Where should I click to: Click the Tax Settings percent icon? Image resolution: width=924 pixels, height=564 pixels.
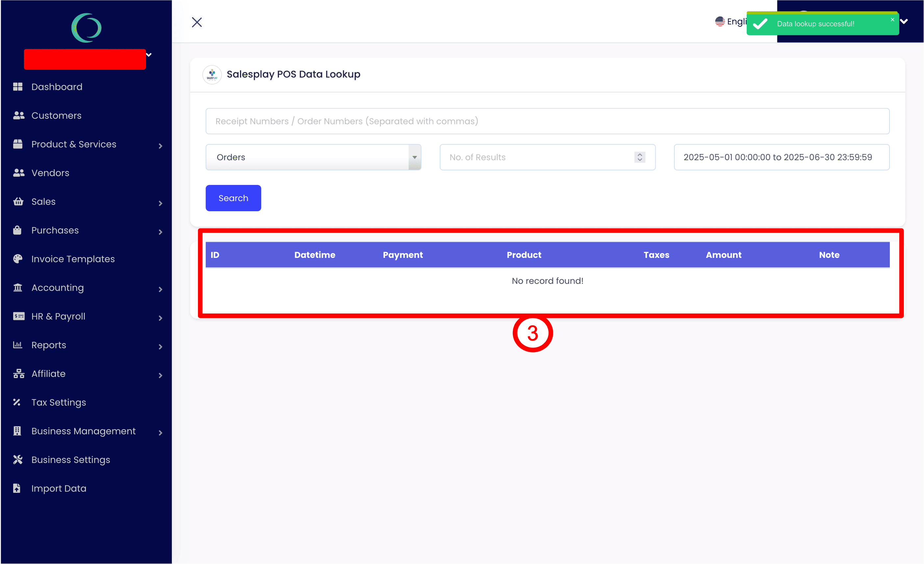[x=17, y=402]
